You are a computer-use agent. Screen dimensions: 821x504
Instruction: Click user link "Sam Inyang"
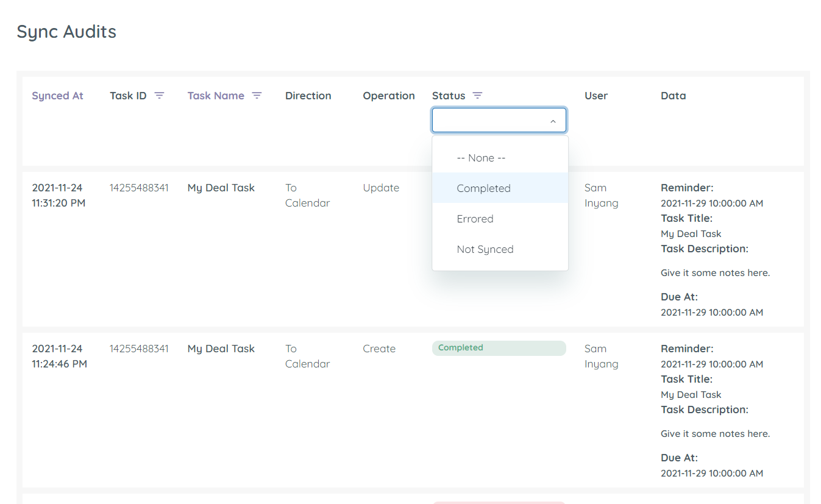[601, 195]
